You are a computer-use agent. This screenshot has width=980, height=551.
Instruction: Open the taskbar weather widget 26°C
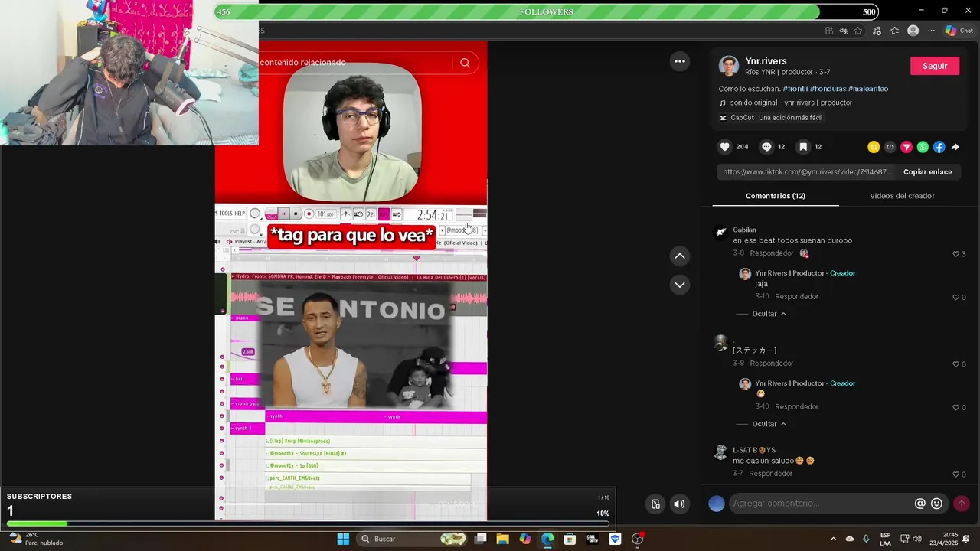click(36, 539)
